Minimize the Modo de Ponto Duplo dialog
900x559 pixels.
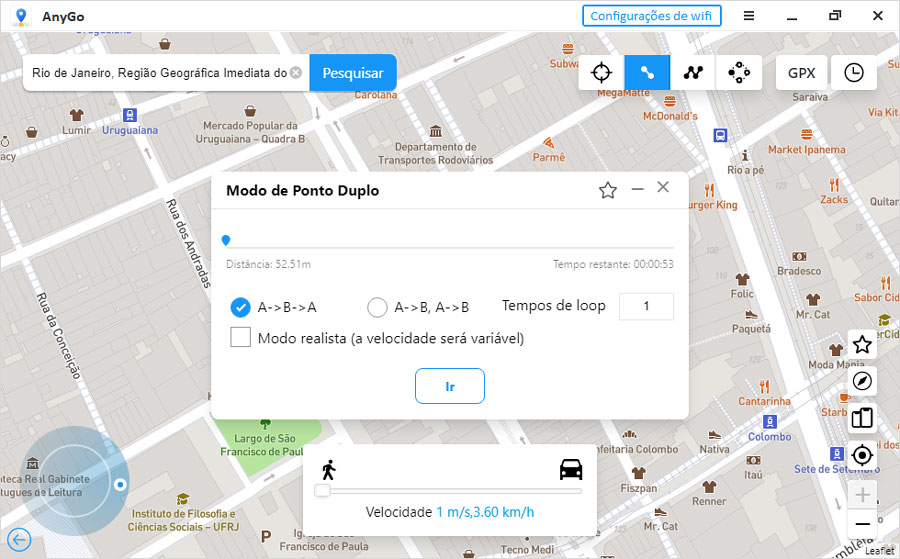pos(637,189)
